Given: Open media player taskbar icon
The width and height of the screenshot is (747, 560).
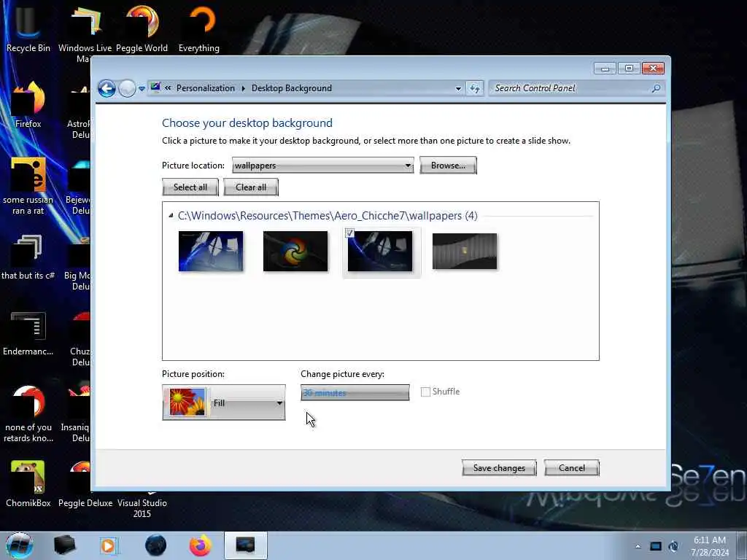Looking at the screenshot, I should (108, 545).
